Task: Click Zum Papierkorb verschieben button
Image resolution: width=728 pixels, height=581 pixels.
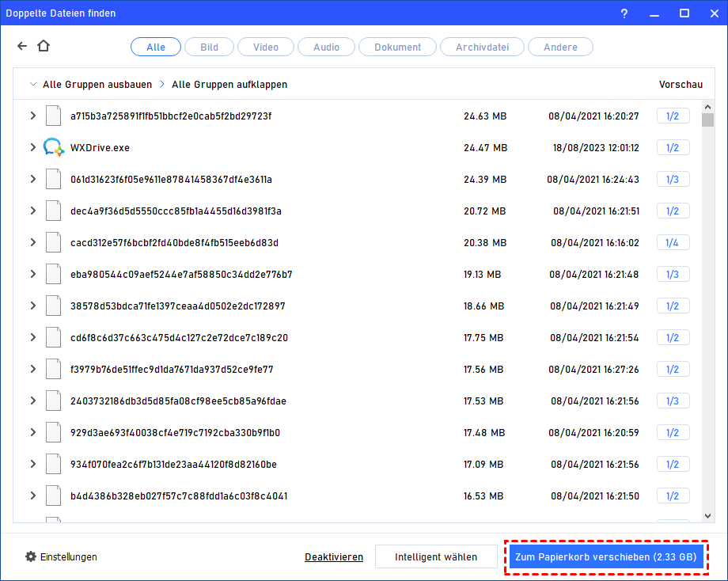Action: tap(605, 557)
